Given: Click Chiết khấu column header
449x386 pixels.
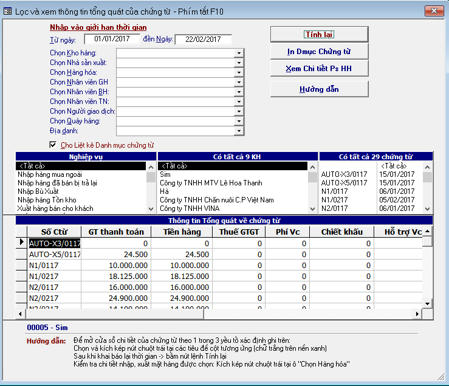Looking at the screenshot, I should 342,232.
